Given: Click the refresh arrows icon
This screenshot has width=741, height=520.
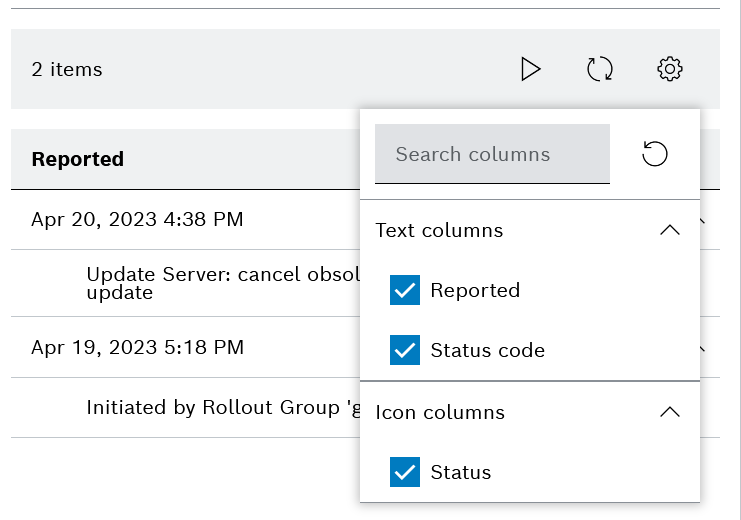Looking at the screenshot, I should coord(599,69).
